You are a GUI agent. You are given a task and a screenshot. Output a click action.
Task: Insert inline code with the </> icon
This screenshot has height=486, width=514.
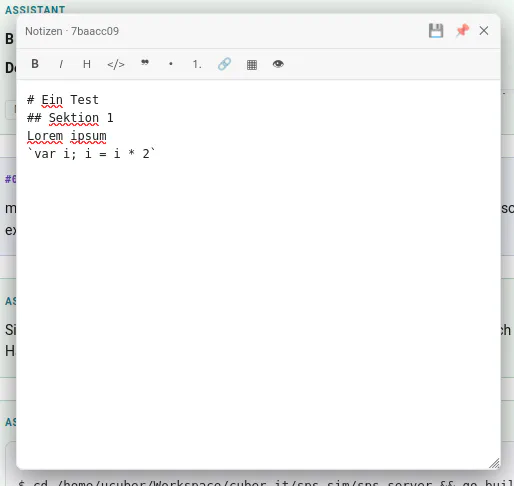coord(116,64)
